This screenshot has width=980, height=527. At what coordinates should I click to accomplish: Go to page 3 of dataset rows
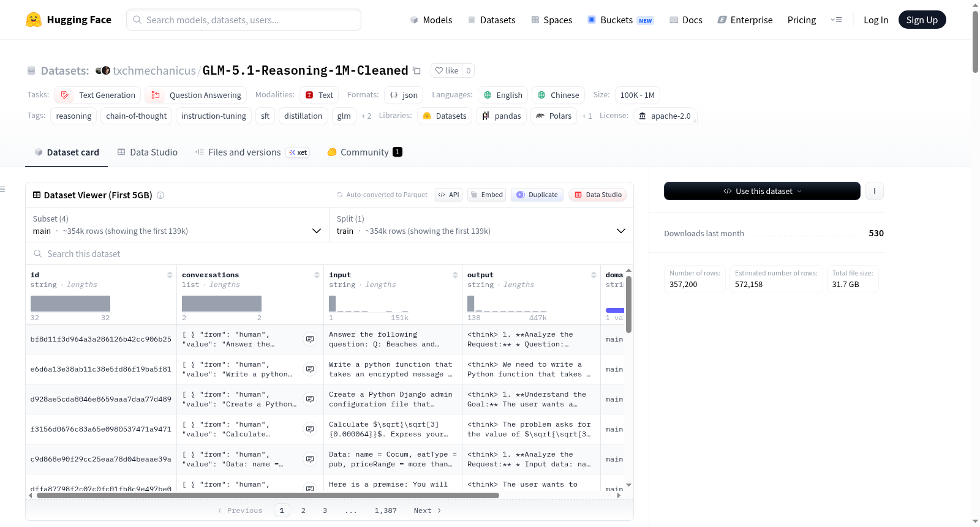point(325,510)
